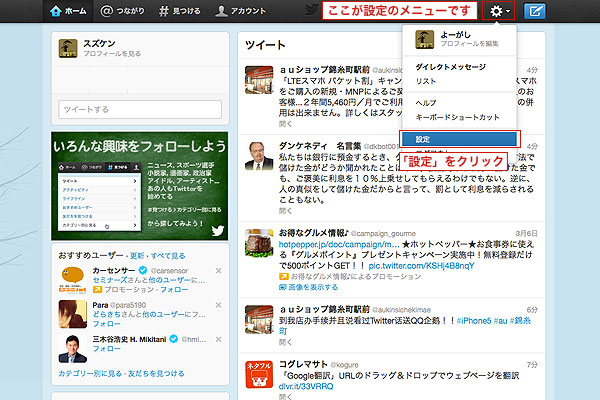Click プロフィールを見る link

click(x=112, y=54)
